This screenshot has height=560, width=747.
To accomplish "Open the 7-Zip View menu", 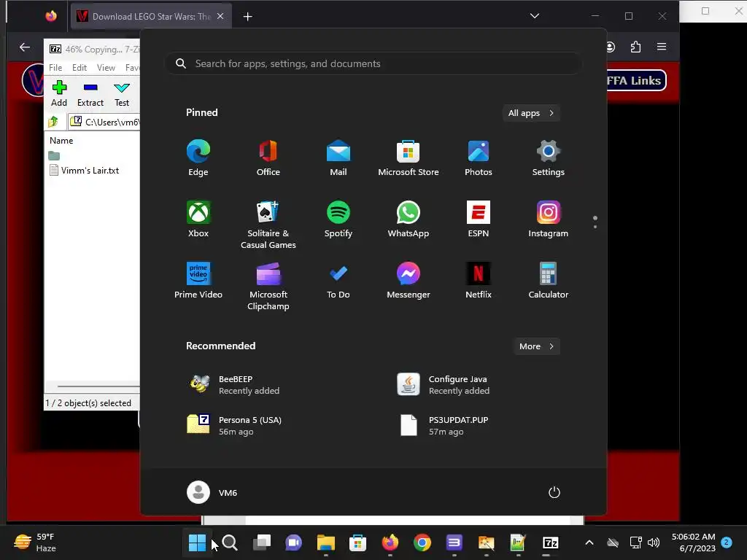I will pyautogui.click(x=106, y=68).
